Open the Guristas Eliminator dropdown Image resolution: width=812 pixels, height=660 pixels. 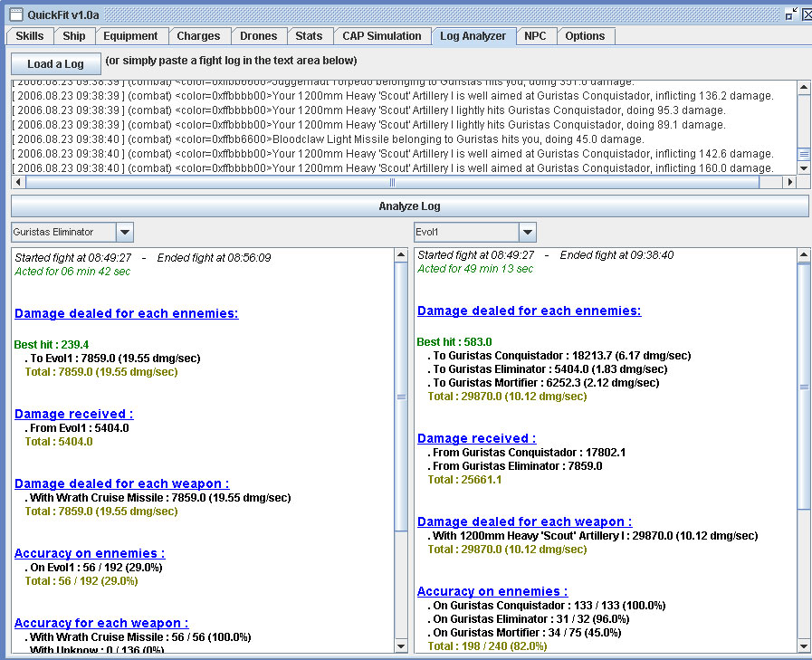(125, 233)
